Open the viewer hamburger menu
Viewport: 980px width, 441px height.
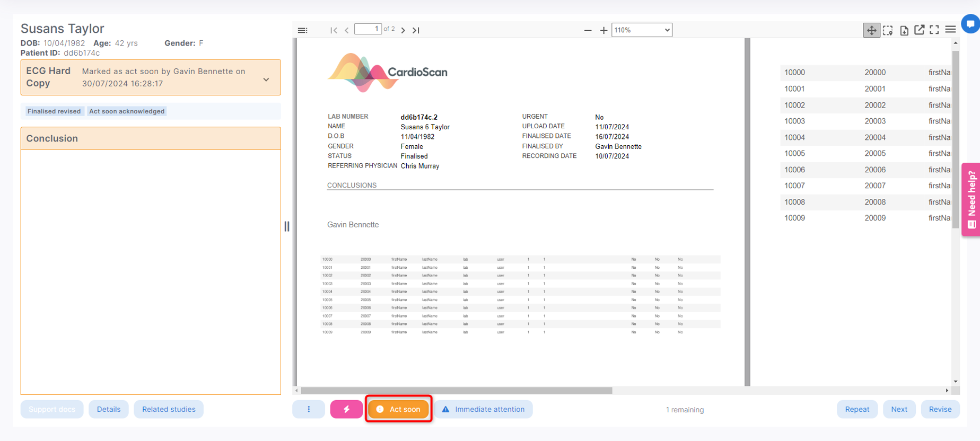coord(950,30)
